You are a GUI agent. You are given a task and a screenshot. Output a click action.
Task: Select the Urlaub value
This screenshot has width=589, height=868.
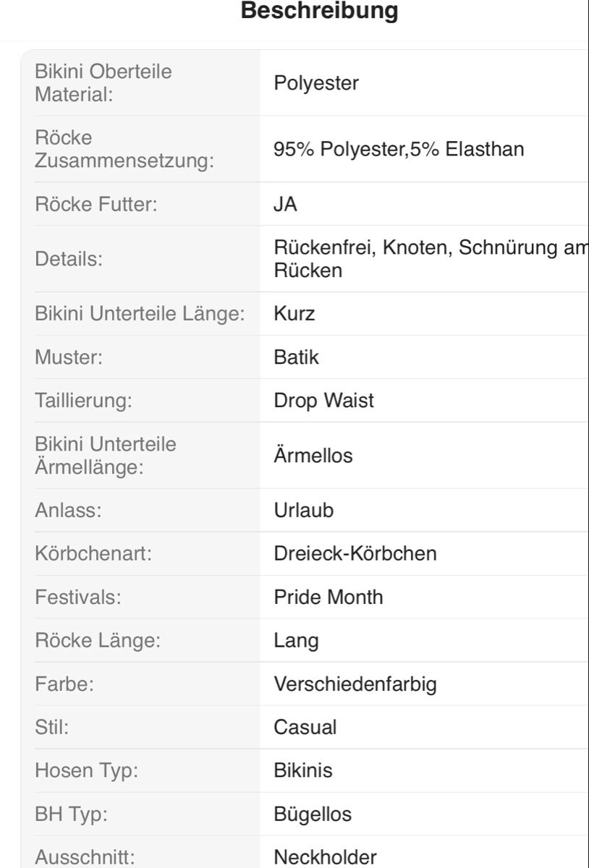click(304, 511)
